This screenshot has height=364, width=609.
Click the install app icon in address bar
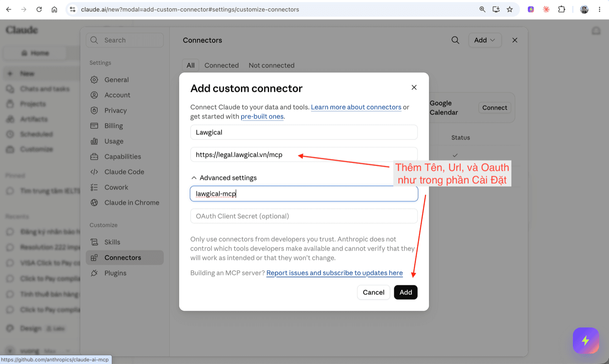click(x=496, y=9)
